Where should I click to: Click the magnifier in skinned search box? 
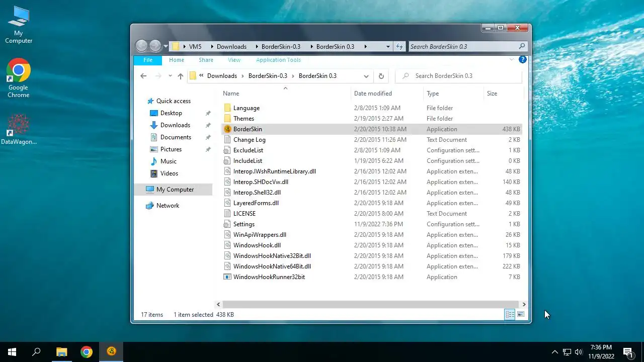[522, 46]
